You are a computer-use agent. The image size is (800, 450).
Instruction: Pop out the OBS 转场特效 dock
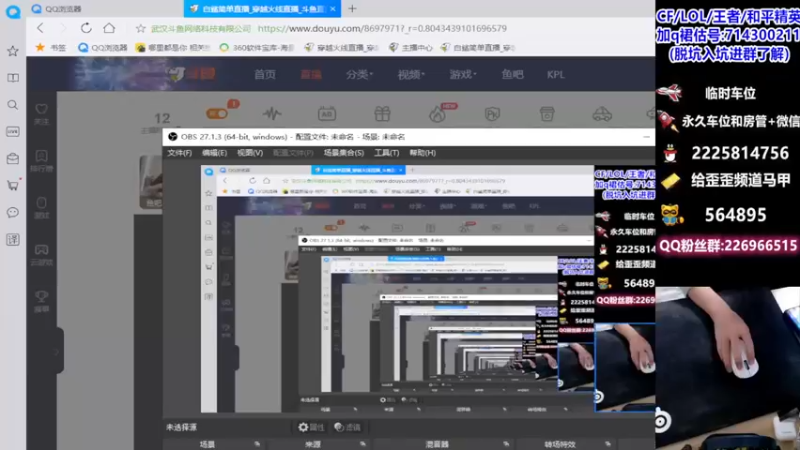click(608, 444)
